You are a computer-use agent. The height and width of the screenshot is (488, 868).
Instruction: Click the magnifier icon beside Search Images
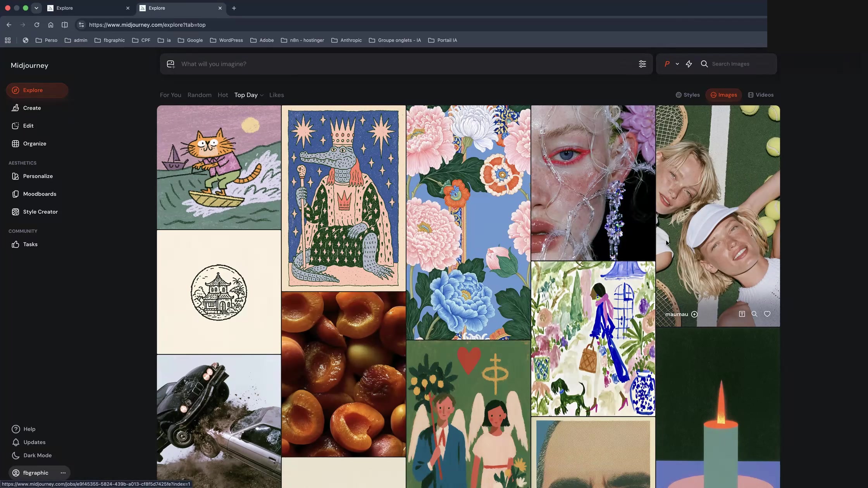[704, 64]
